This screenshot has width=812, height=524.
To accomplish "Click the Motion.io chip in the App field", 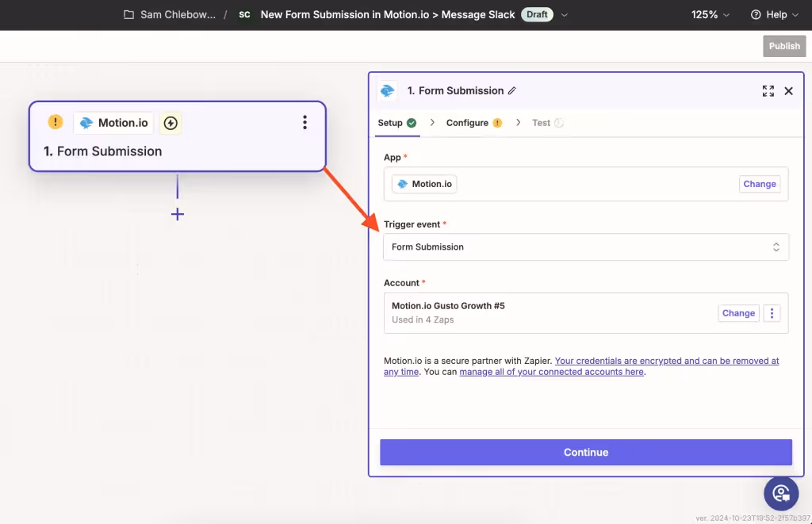I will click(x=424, y=184).
